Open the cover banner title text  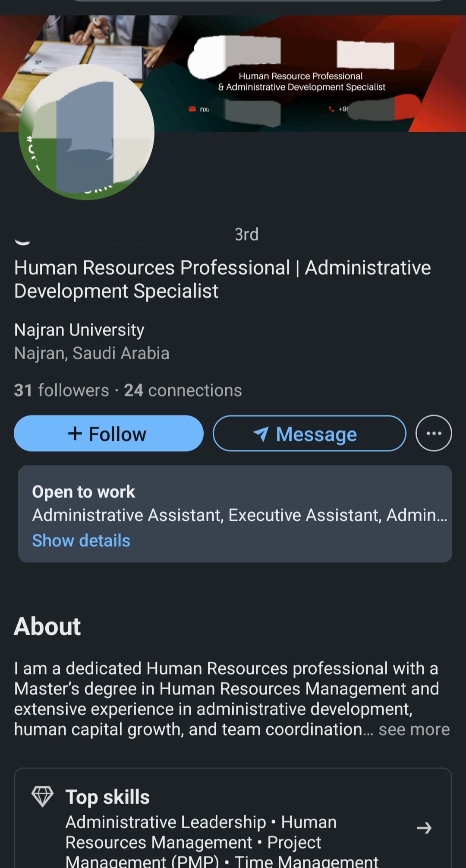point(301,82)
